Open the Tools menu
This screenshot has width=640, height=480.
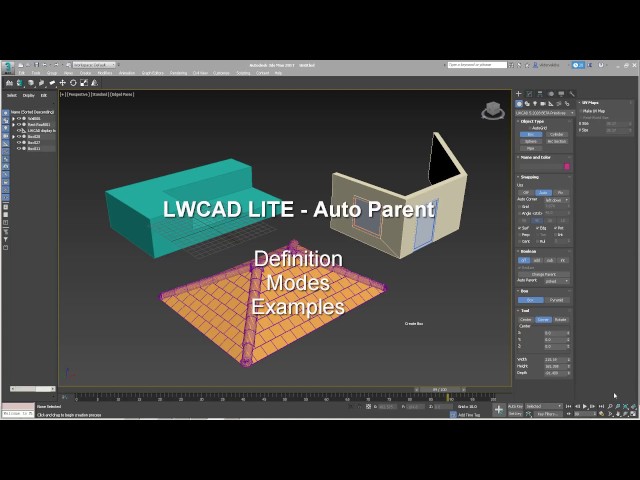tap(36, 73)
